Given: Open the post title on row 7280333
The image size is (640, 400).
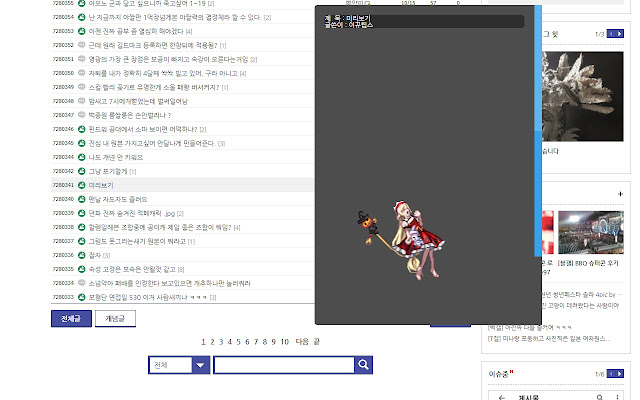Looking at the screenshot, I should pyautogui.click(x=148, y=298).
